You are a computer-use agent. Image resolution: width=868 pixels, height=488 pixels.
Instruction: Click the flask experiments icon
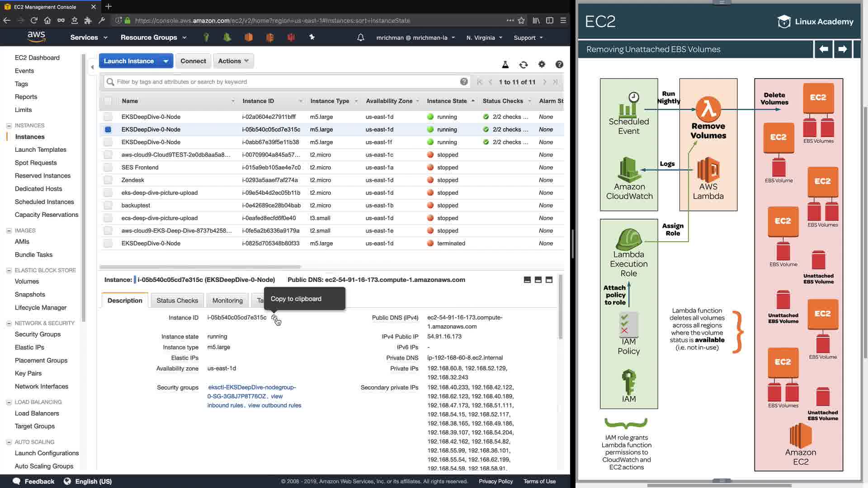click(x=505, y=65)
